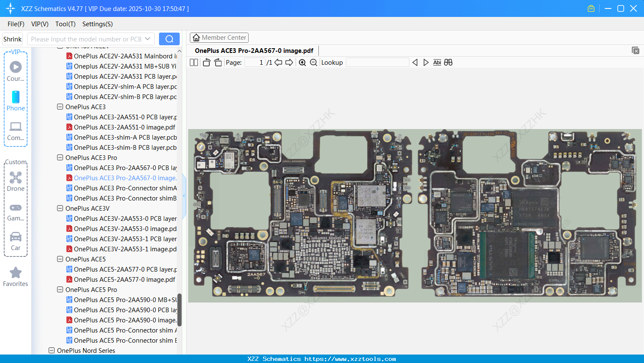Viewport: 644px width, 363px height.
Task: Collapse the OnePlus Nord Series node
Action: pos(52,350)
